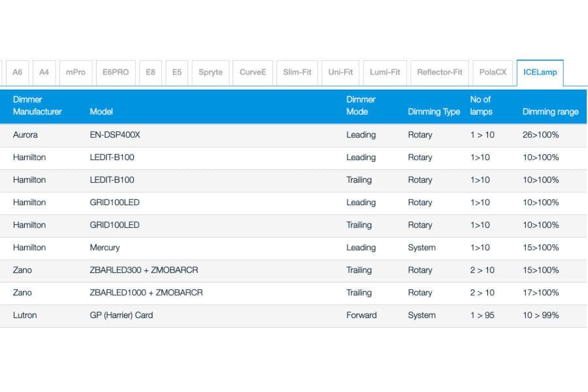Switch to the E8 tab
This screenshot has width=588, height=392.
[x=150, y=73]
